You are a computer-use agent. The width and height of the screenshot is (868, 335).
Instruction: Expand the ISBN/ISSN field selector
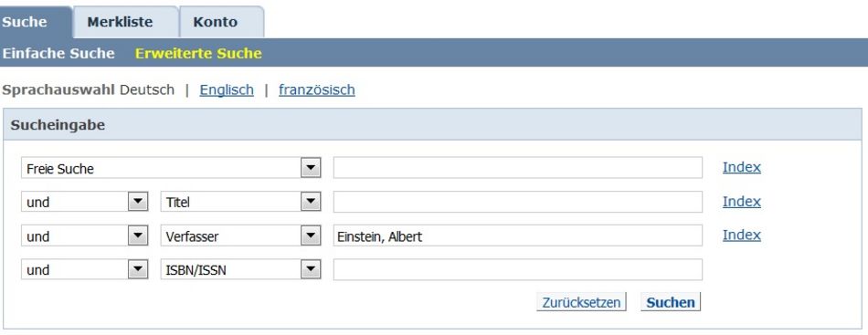tap(311, 270)
